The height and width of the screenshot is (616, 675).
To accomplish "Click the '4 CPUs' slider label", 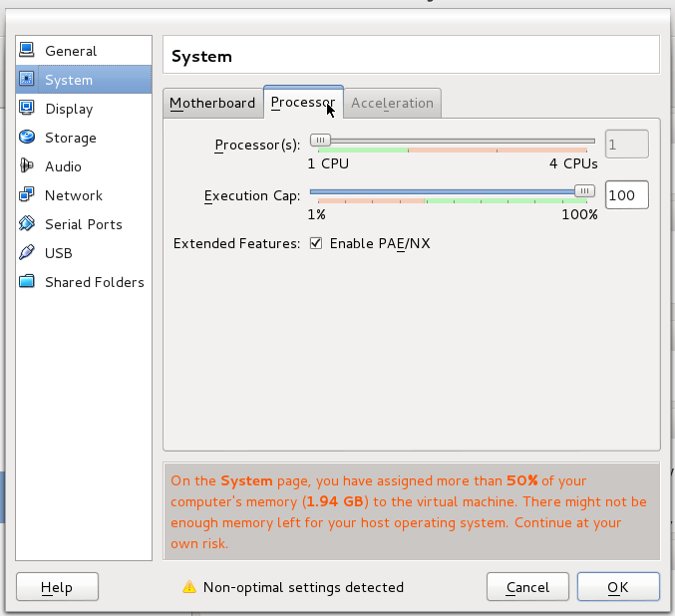I will click(x=573, y=163).
